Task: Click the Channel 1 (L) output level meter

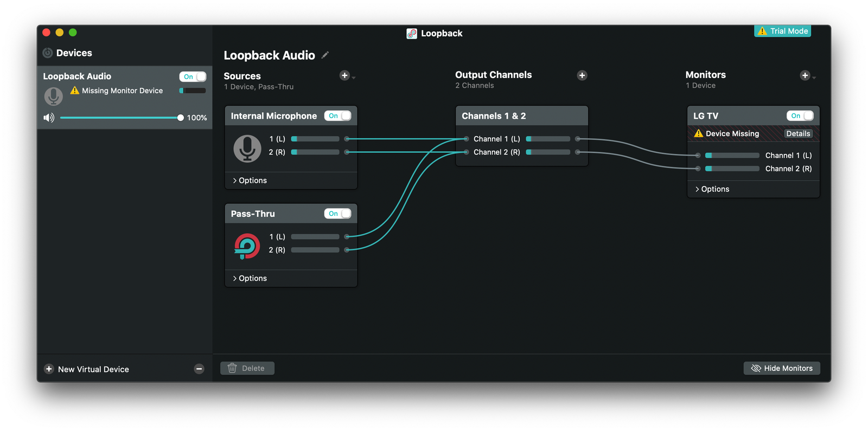Action: (548, 139)
